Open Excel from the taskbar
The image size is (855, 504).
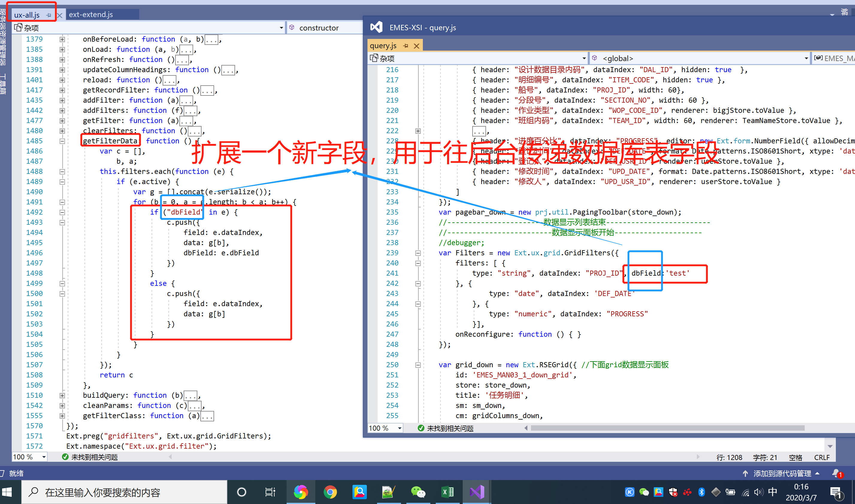pyautogui.click(x=447, y=492)
